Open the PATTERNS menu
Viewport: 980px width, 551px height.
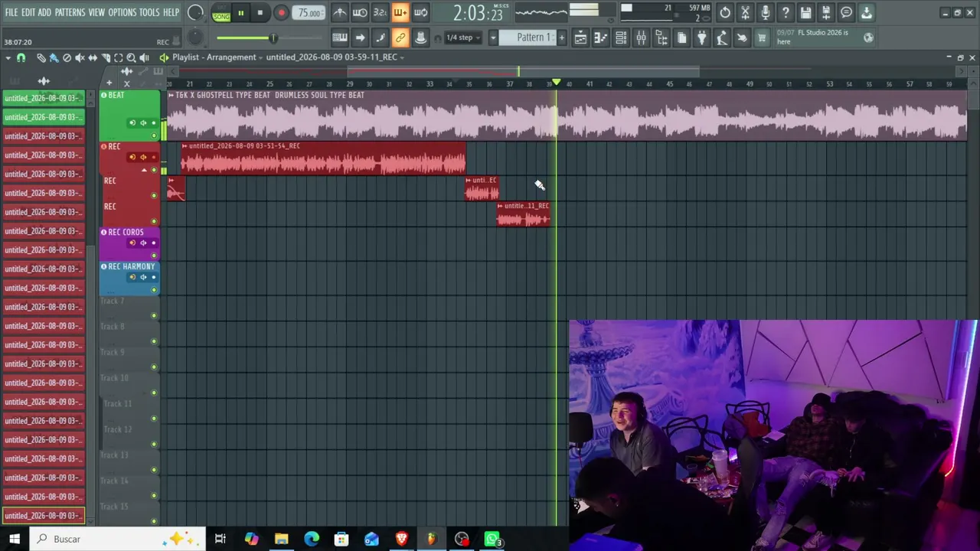point(70,12)
